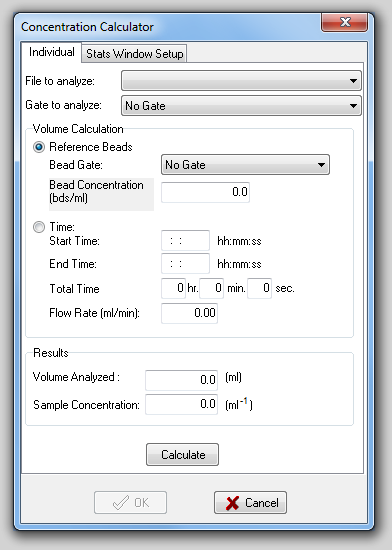Image resolution: width=392 pixels, height=550 pixels.
Task: Select the Reference Beads radio button
Action: (39, 147)
